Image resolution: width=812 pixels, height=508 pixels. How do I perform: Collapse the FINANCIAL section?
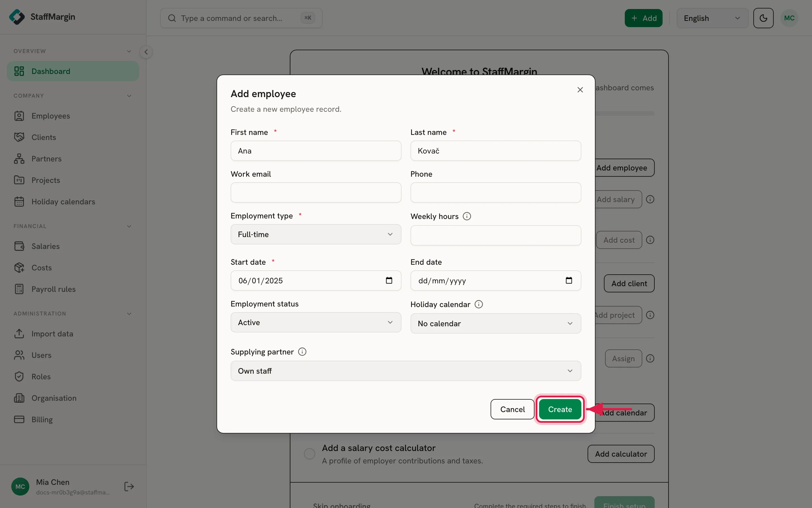coord(129,226)
